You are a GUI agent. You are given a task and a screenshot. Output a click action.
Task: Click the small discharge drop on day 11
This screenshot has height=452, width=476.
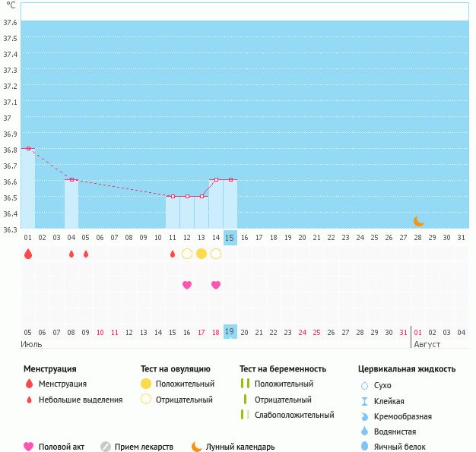[x=173, y=254]
